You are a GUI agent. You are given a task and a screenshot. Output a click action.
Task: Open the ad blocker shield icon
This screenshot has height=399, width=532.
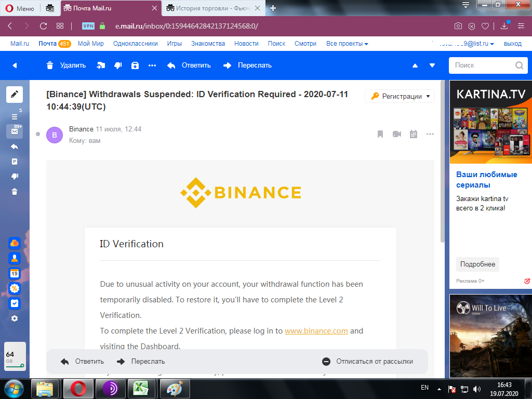pos(472,26)
